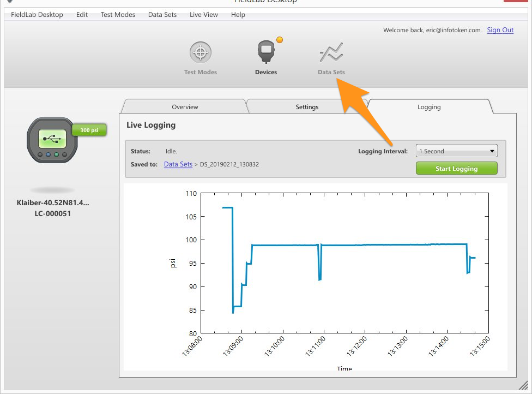Screen dimensions: 532x394
Task: Select the Logging tab
Action: pos(429,106)
